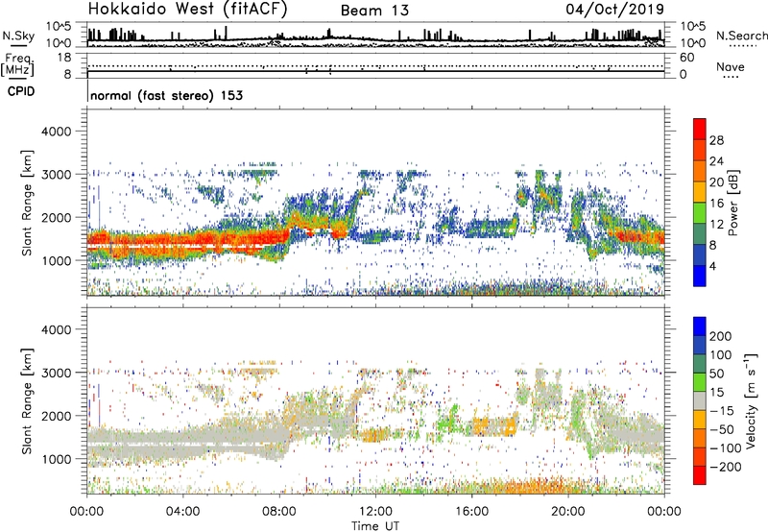The height and width of the screenshot is (532, 768).
Task: Click the '28' power colorbar value
Action: point(716,140)
